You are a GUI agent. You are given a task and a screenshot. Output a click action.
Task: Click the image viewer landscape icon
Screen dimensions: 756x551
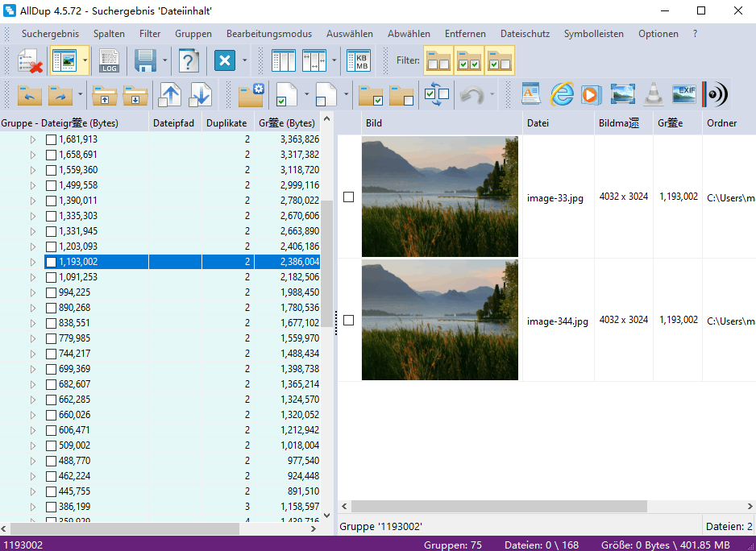(622, 94)
